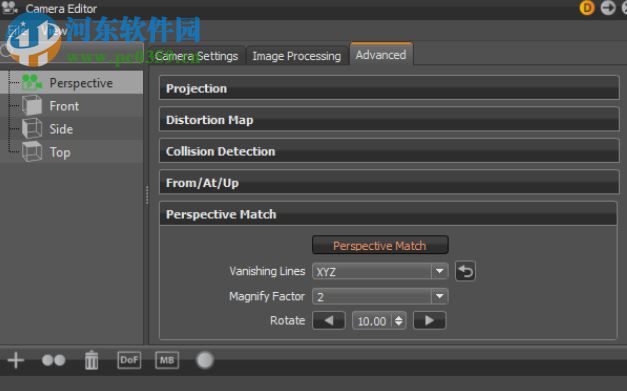The width and height of the screenshot is (627, 391).
Task: Delete the camera with the trash icon
Action: pyautogui.click(x=91, y=360)
